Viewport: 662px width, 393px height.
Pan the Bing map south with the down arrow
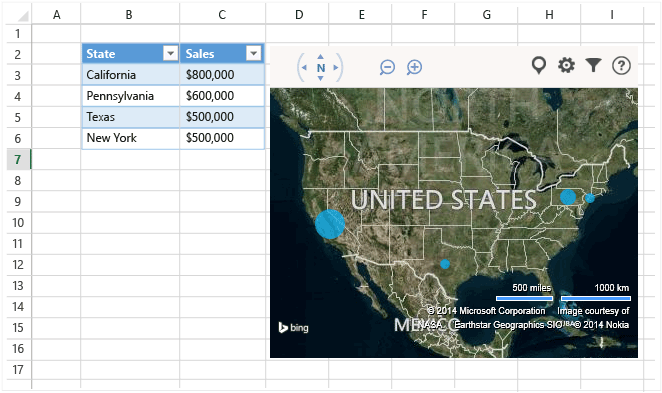320,79
